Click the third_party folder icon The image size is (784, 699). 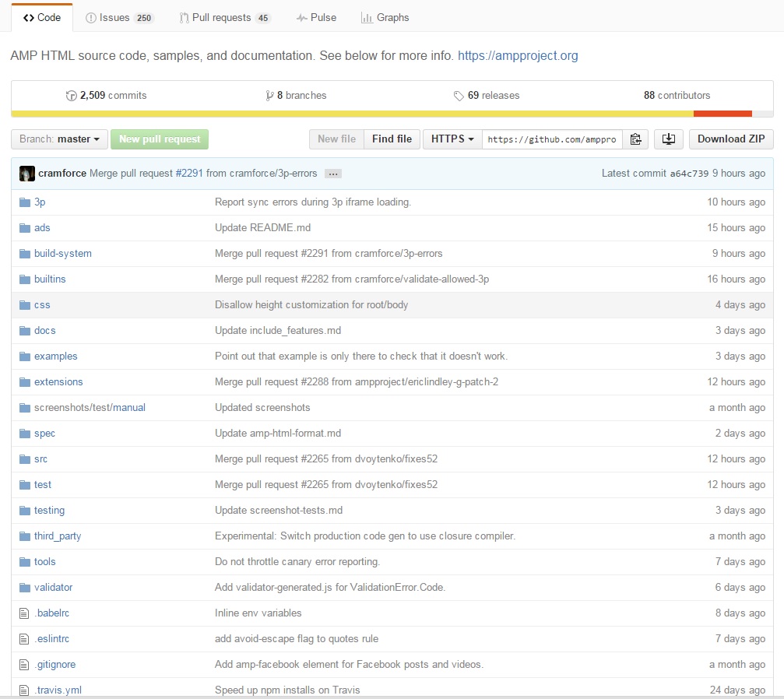(25, 536)
